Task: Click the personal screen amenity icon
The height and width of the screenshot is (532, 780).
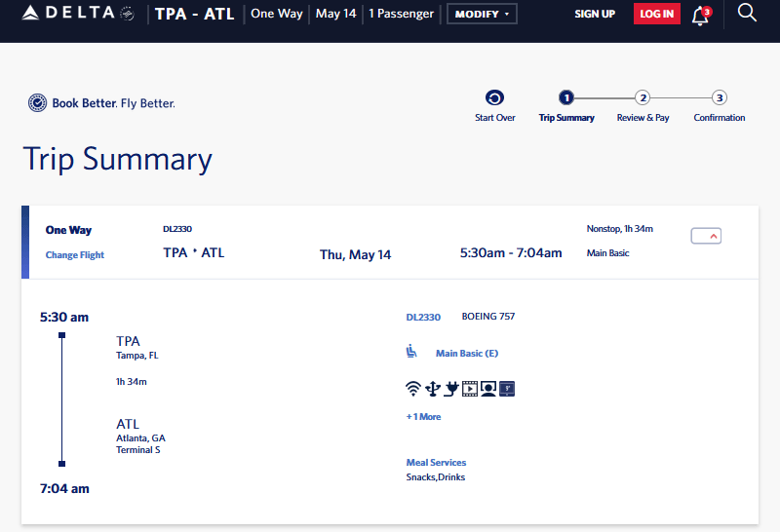Action: pos(488,389)
